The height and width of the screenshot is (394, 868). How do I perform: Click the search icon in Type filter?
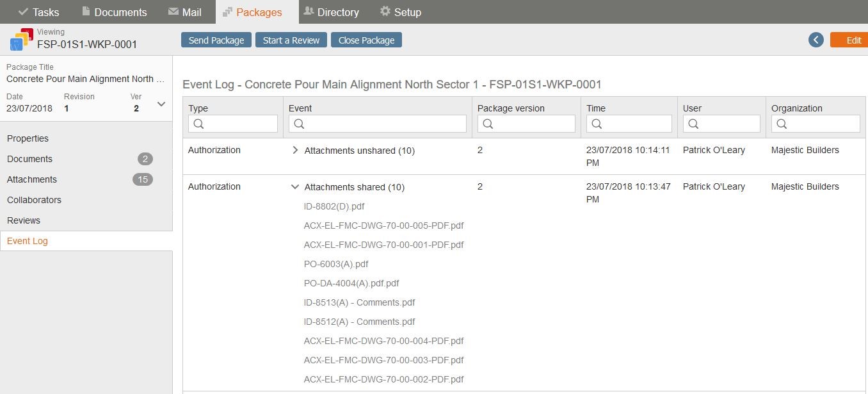tap(198, 124)
